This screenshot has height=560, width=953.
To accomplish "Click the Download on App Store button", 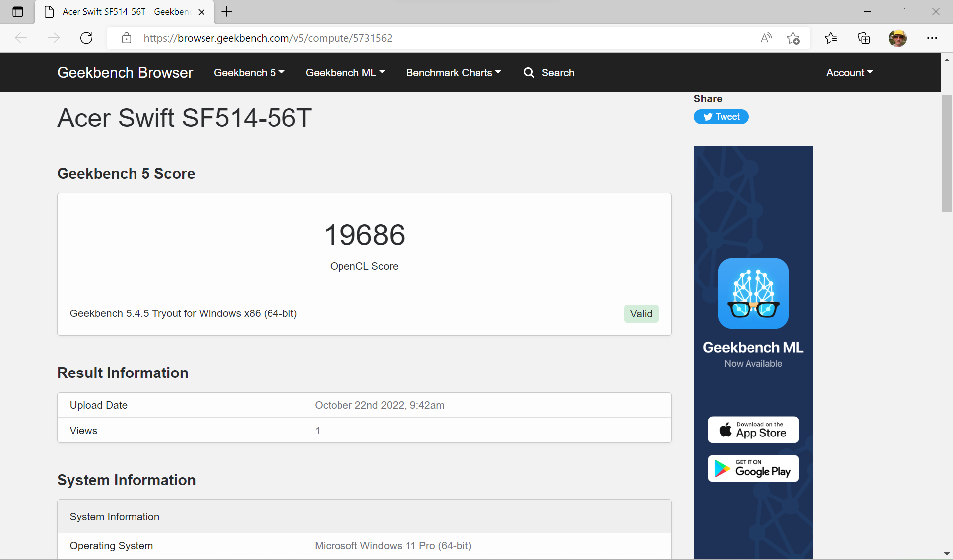I will (x=752, y=430).
